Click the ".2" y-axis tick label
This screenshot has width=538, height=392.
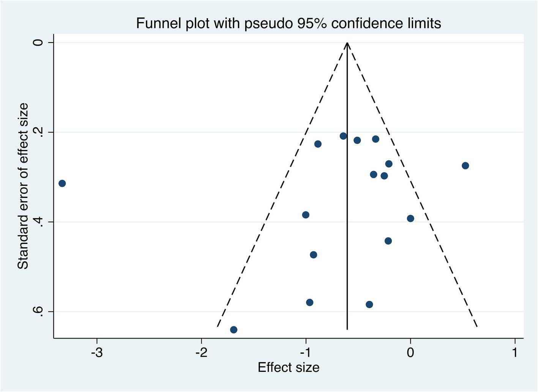click(x=38, y=132)
